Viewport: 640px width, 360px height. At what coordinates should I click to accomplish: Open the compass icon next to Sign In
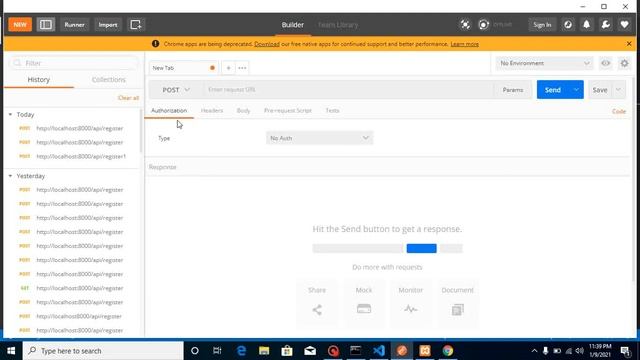point(568,24)
